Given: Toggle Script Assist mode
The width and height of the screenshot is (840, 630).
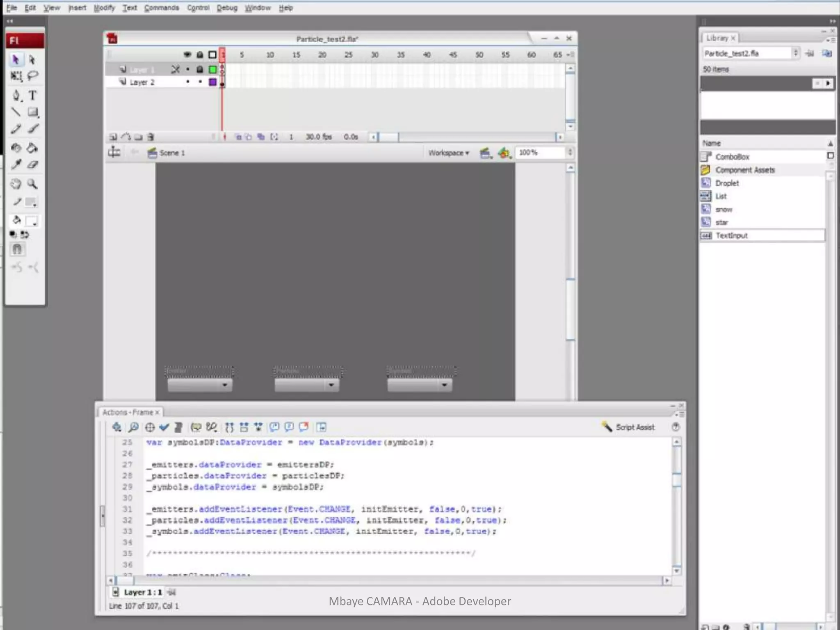Looking at the screenshot, I should pos(628,427).
